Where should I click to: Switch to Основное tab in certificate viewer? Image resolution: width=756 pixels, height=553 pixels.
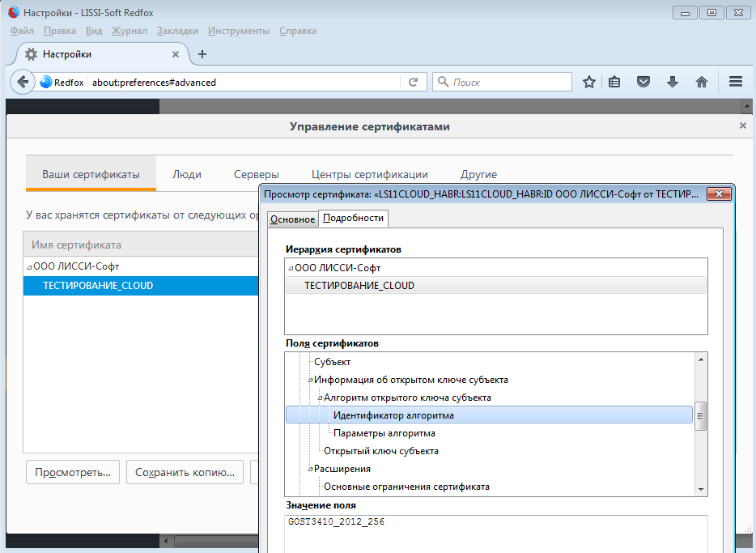point(293,219)
